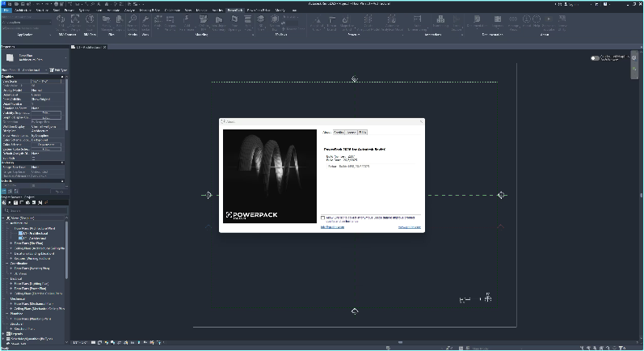644x351 pixels.
Task: Click Edit button for System Color Schemes
Action: 46,149
